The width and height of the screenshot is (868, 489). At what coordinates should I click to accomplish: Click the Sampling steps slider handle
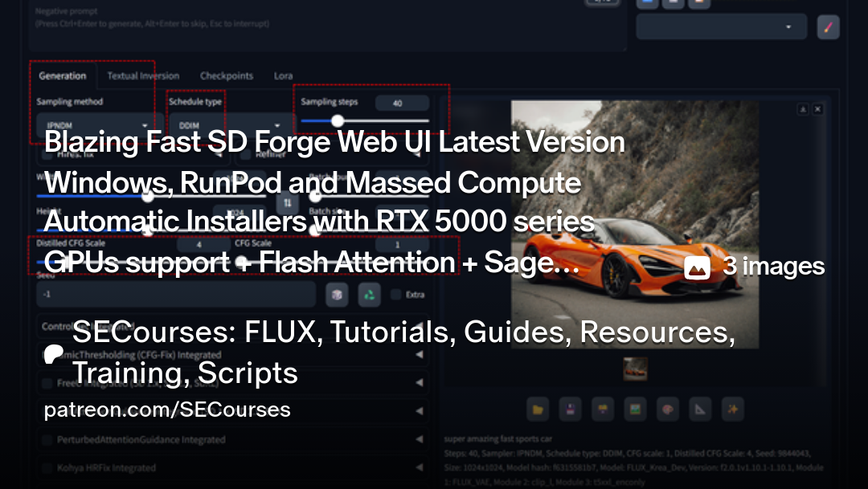click(x=338, y=120)
